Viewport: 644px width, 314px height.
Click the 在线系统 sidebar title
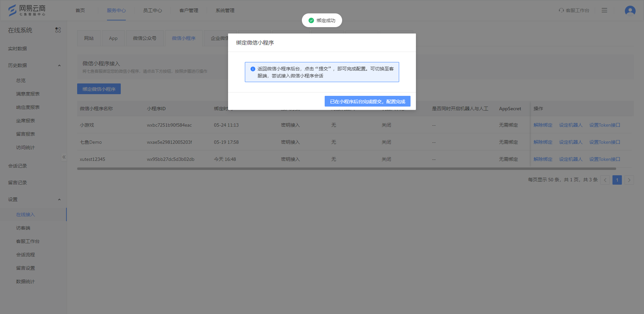pos(20,30)
